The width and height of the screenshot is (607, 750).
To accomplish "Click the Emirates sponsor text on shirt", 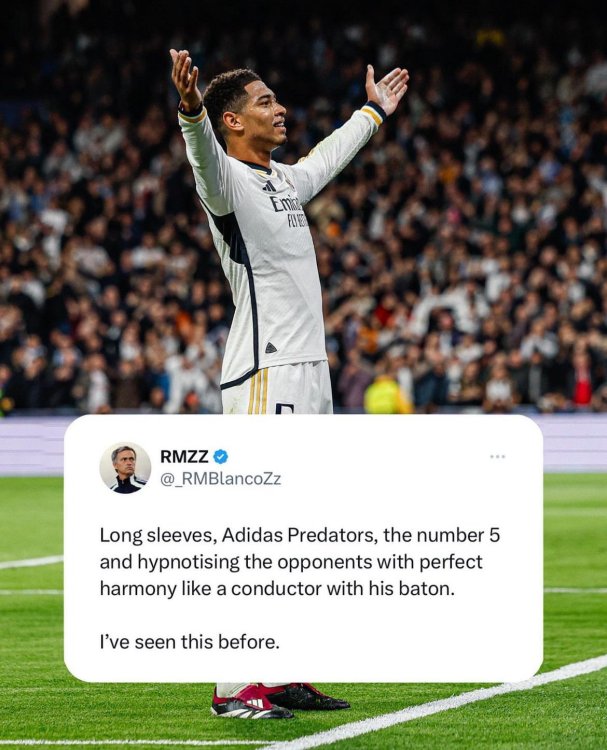I will click(x=286, y=203).
